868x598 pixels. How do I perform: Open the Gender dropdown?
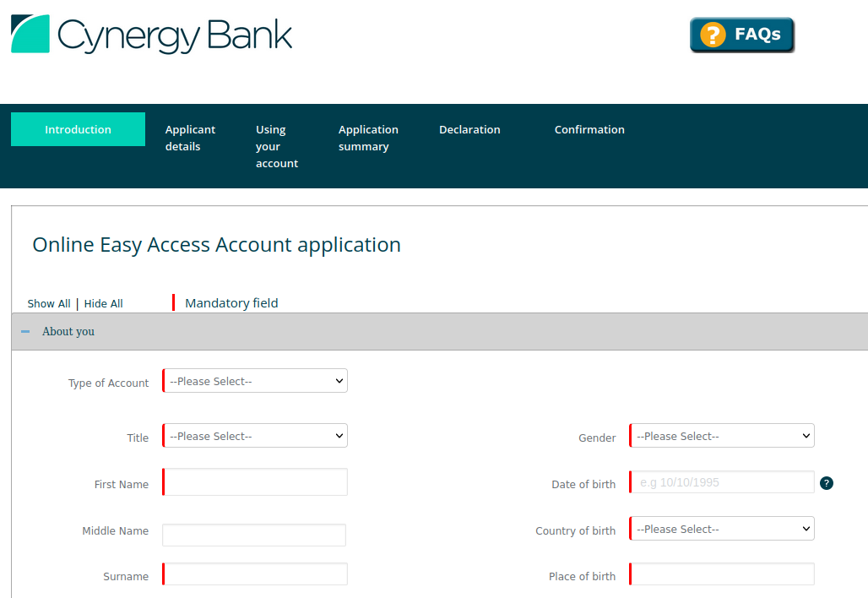pos(722,436)
